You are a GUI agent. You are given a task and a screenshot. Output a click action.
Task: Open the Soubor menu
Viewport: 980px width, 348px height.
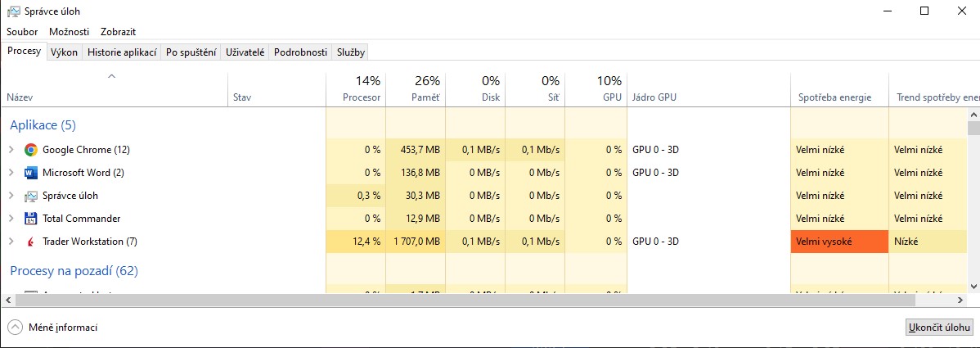pos(22,32)
